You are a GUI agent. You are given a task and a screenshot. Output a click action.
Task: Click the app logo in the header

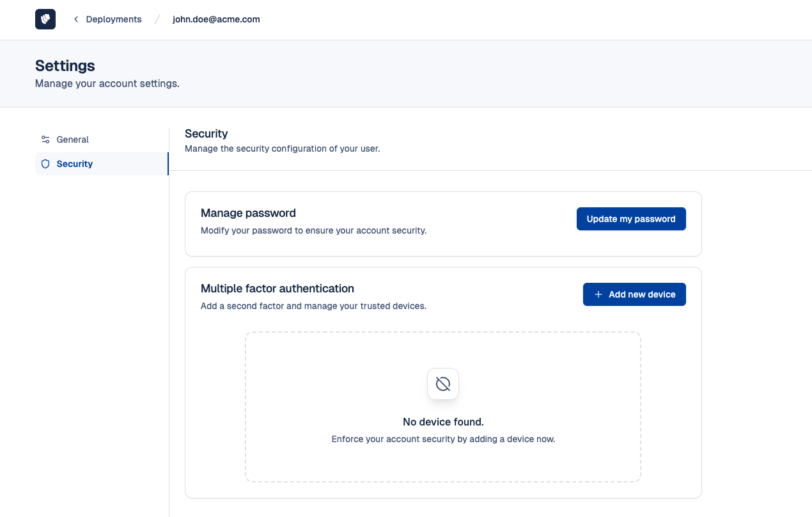pos(45,19)
